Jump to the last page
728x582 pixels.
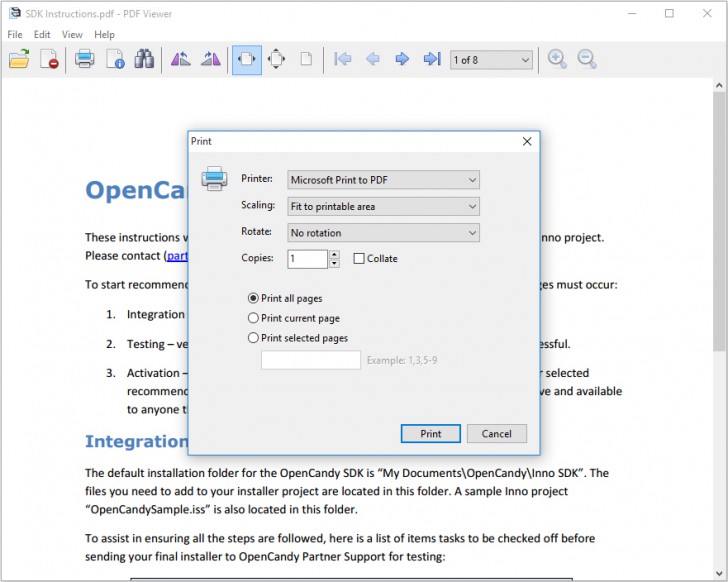coord(432,59)
